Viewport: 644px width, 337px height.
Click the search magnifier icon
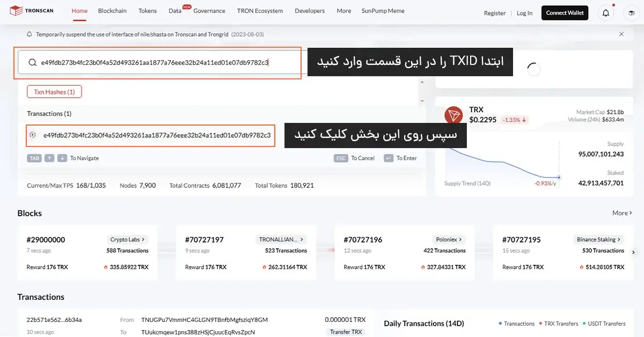(x=33, y=62)
